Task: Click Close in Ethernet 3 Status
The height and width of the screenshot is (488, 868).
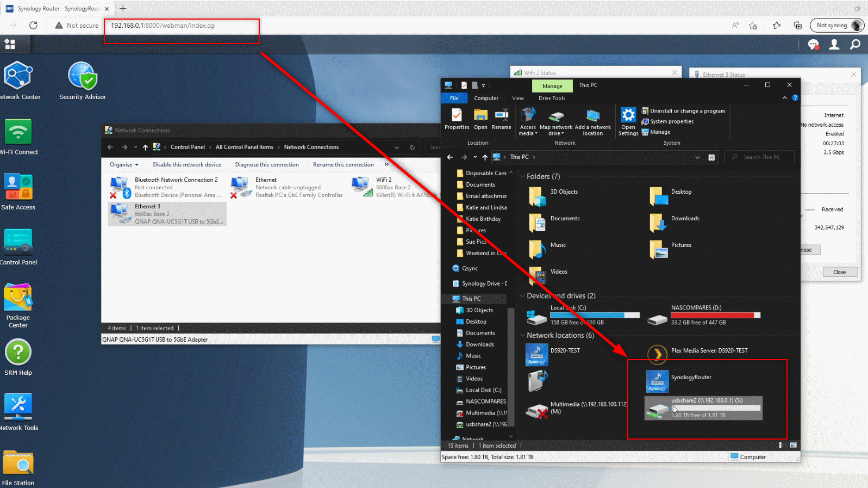Action: (x=839, y=272)
